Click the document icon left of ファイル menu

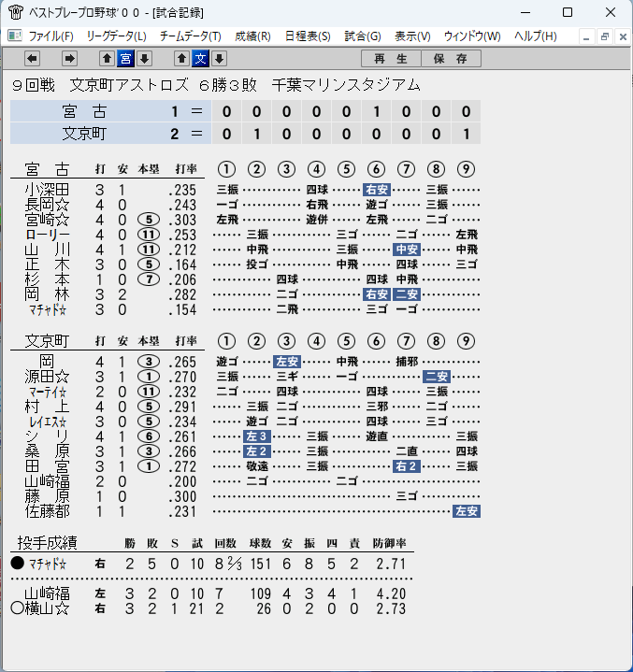[x=15, y=36]
